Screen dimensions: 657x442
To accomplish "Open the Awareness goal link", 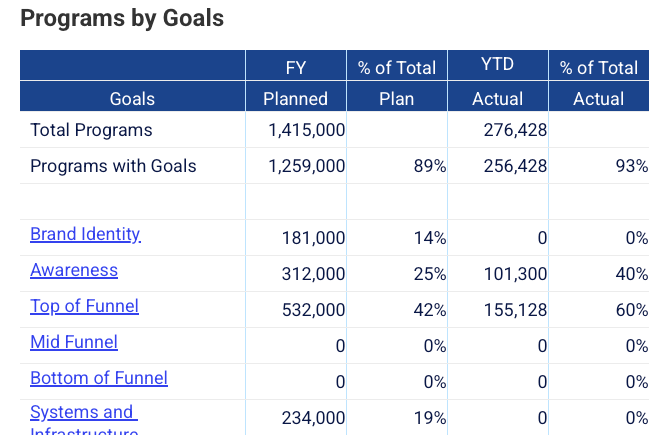I will point(74,271).
